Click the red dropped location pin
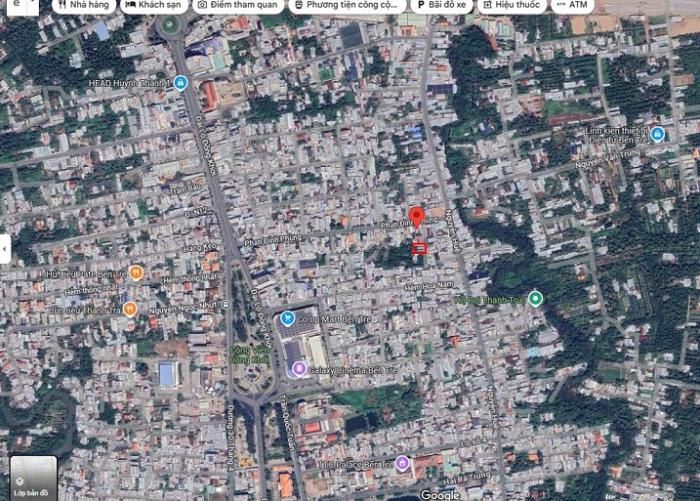Image resolution: width=700 pixels, height=501 pixels. [416, 217]
